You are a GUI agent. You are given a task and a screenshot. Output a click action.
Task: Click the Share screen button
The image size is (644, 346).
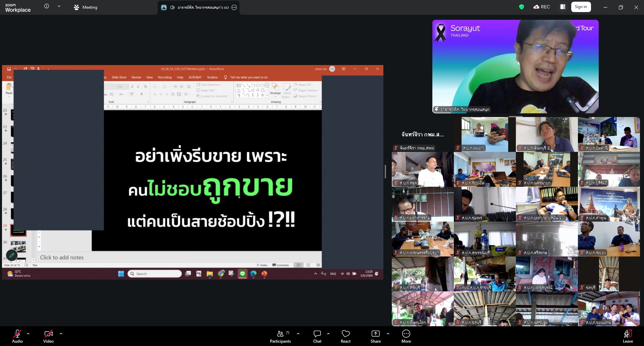coord(376,336)
